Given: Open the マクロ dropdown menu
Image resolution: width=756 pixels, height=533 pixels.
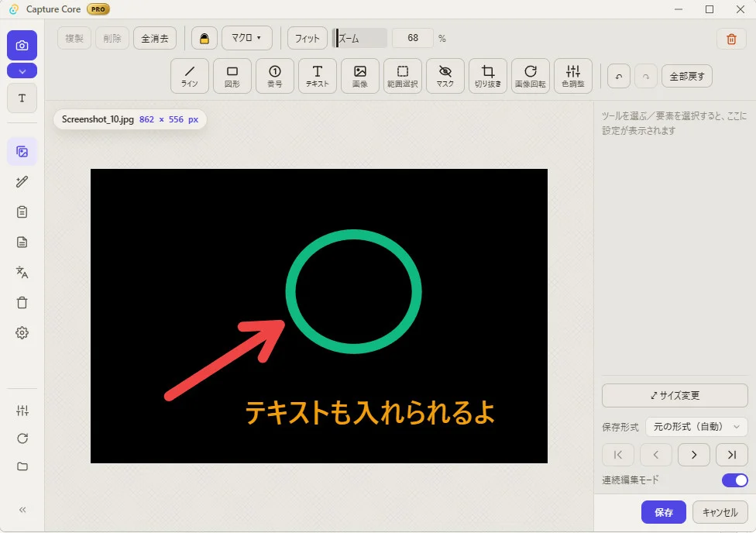Looking at the screenshot, I should (x=247, y=38).
